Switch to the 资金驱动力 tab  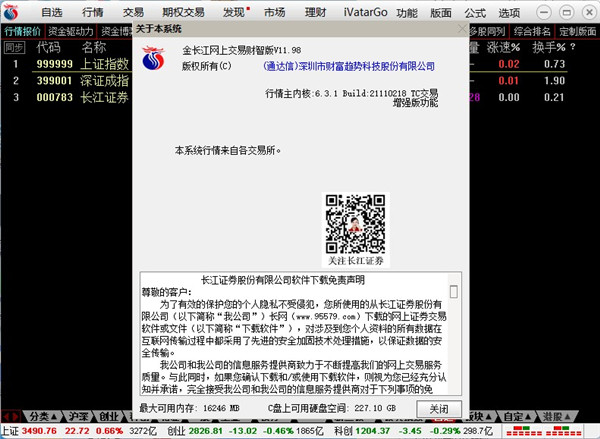(x=69, y=31)
